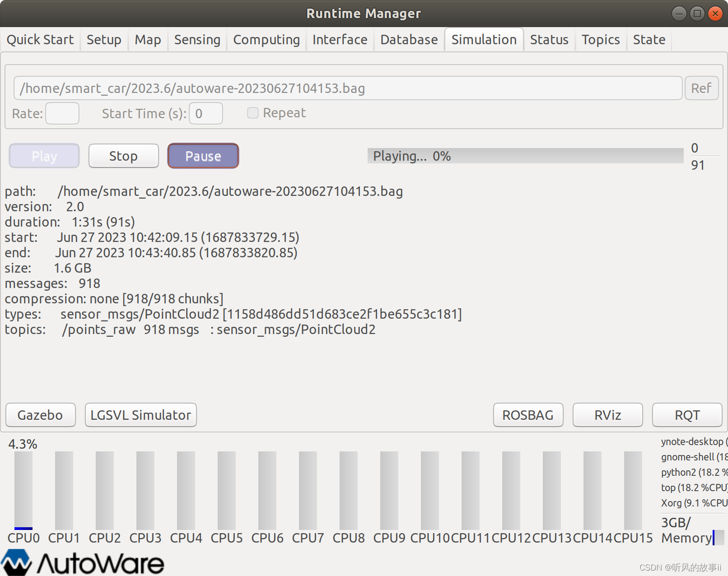Open the Topics tab
The width and height of the screenshot is (728, 576).
coord(601,39)
